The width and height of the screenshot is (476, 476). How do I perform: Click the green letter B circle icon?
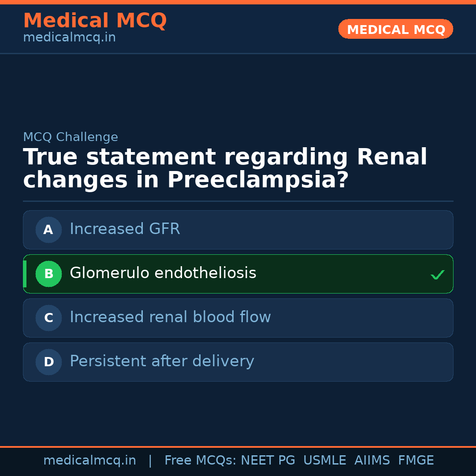pos(48,274)
